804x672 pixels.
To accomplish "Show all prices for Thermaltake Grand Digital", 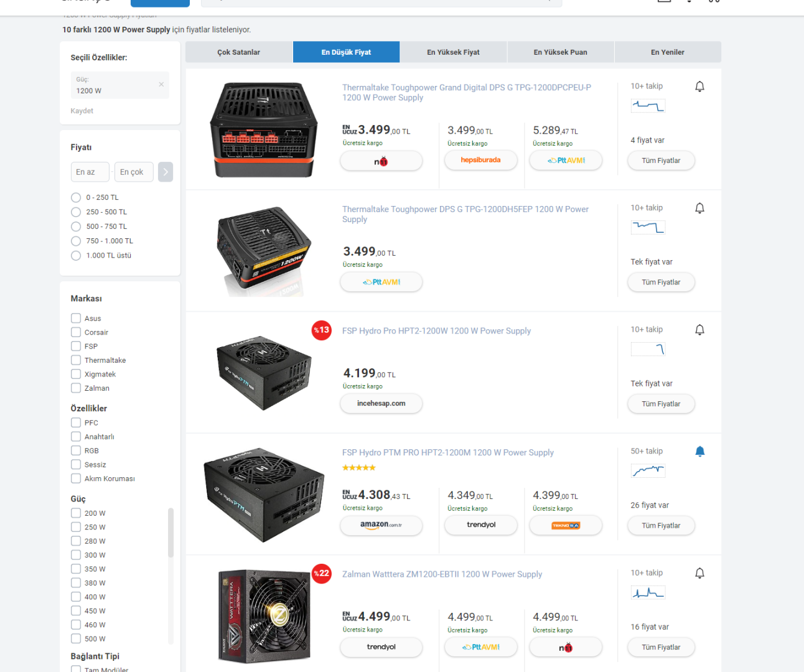I will [x=661, y=161].
